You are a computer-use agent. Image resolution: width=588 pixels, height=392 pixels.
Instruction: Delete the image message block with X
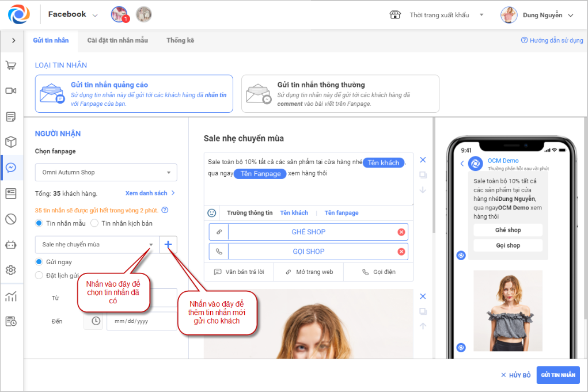point(423,296)
